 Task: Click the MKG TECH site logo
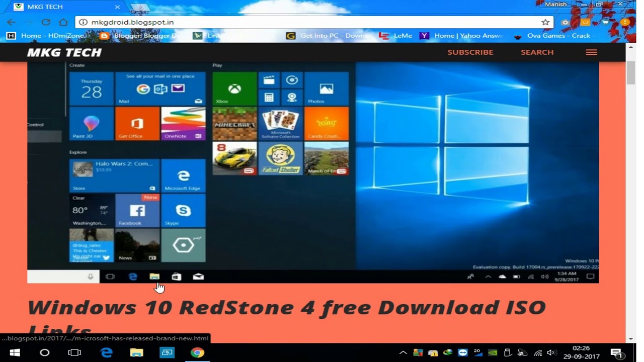pos(64,52)
